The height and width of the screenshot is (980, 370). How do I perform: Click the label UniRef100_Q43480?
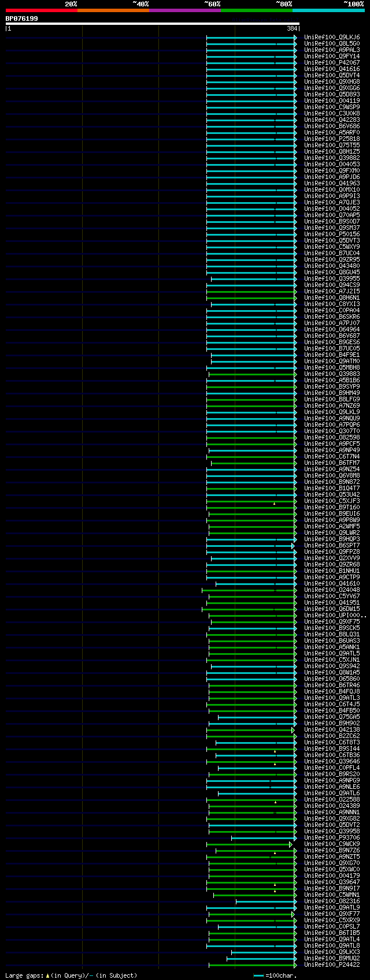click(x=332, y=266)
